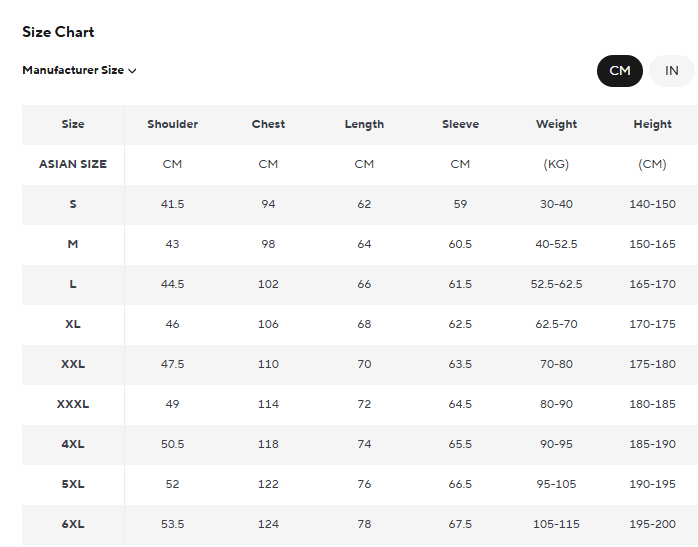Click length value 68 for size XL

pyautogui.click(x=364, y=324)
